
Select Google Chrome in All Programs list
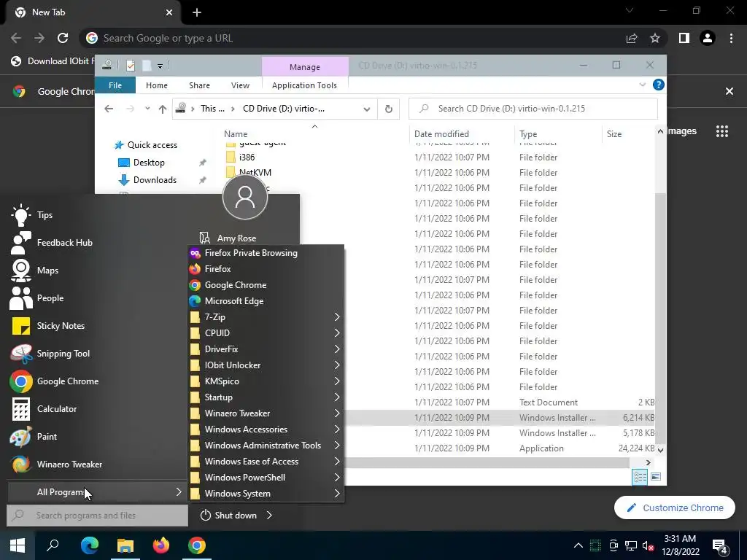(x=266, y=285)
